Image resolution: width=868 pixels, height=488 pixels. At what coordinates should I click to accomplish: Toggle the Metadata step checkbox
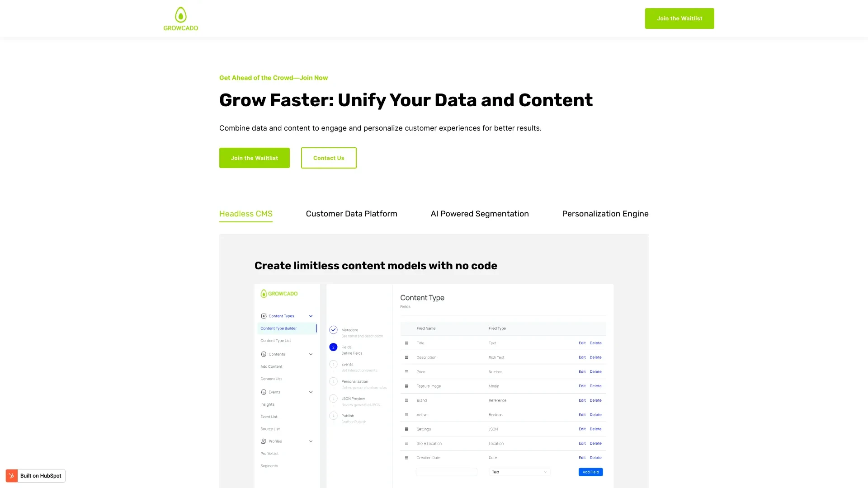click(333, 329)
